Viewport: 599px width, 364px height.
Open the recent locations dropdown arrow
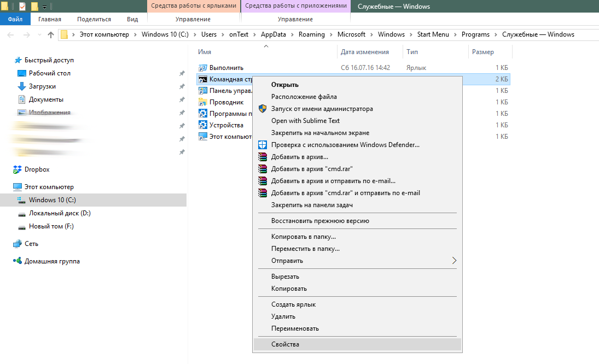coord(39,35)
